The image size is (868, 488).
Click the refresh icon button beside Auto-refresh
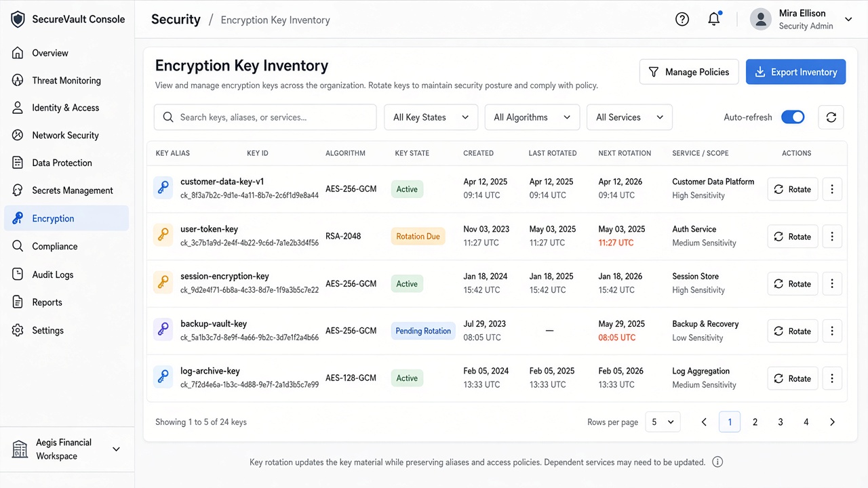click(x=831, y=117)
